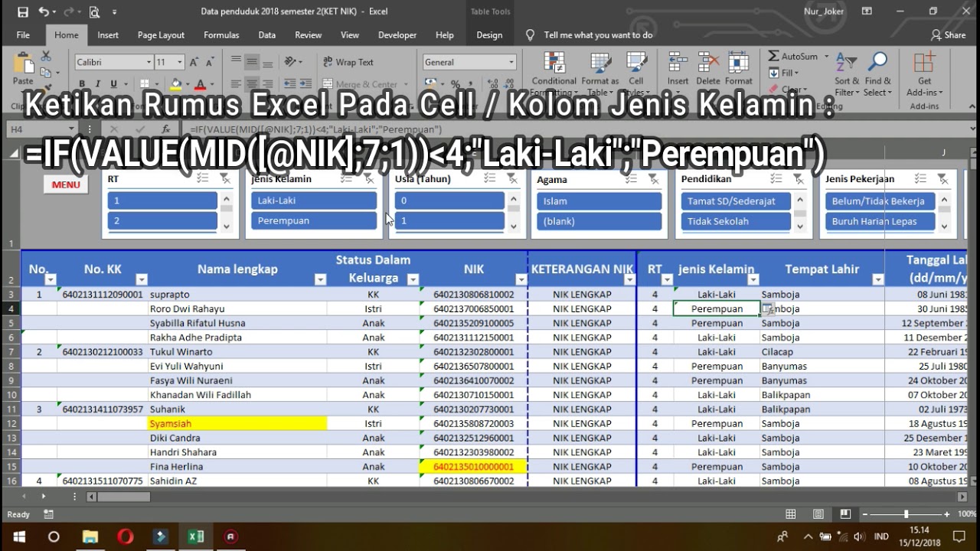Open the Font Color picker
Image resolution: width=980 pixels, height=551 pixels.
coord(201,84)
